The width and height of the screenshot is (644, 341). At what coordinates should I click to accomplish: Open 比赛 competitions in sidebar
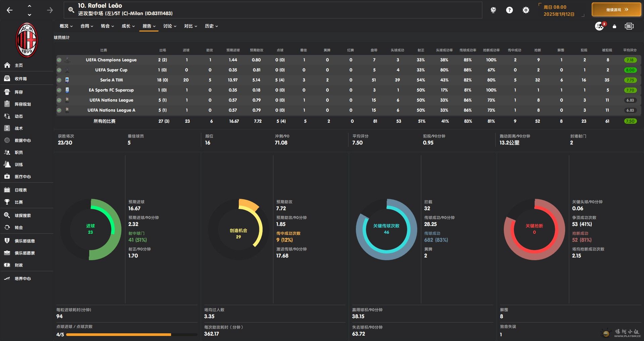coord(27,202)
